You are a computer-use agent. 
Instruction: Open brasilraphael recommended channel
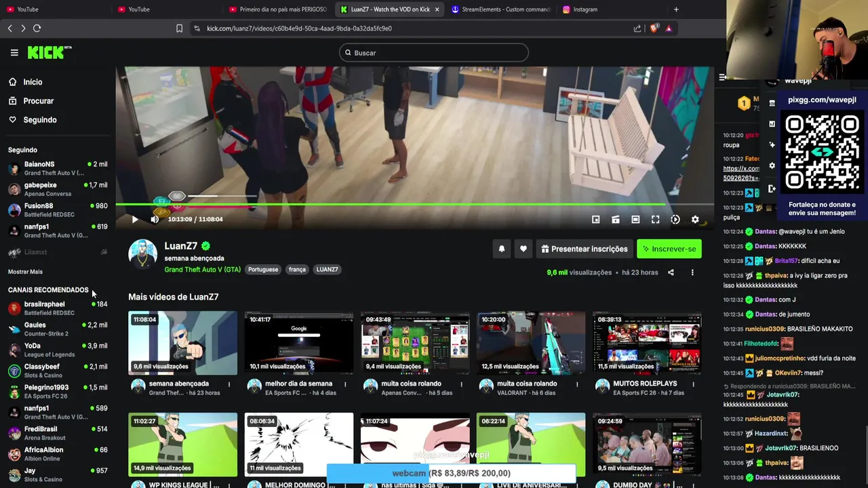click(58, 308)
